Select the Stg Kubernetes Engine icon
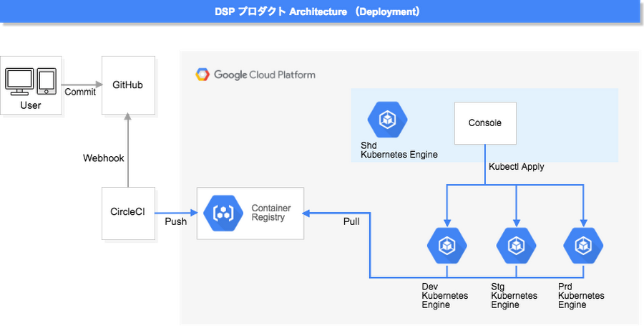 tap(516, 246)
